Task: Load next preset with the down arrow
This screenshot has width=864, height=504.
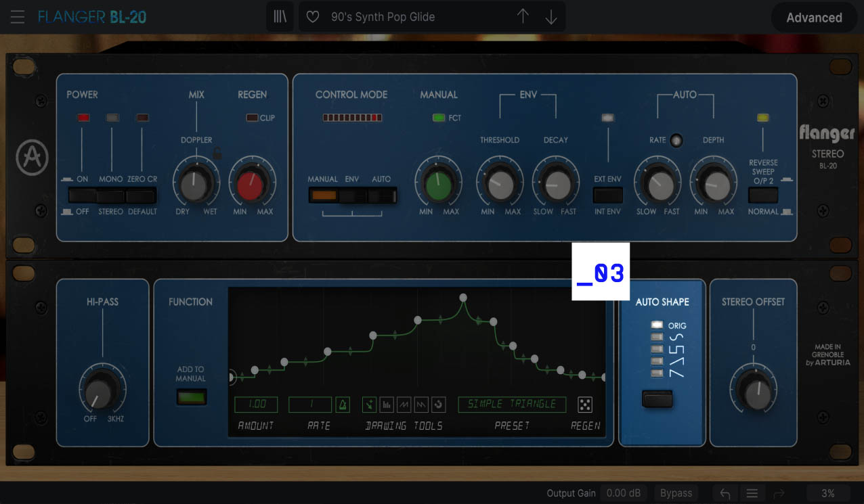Action: [550, 16]
